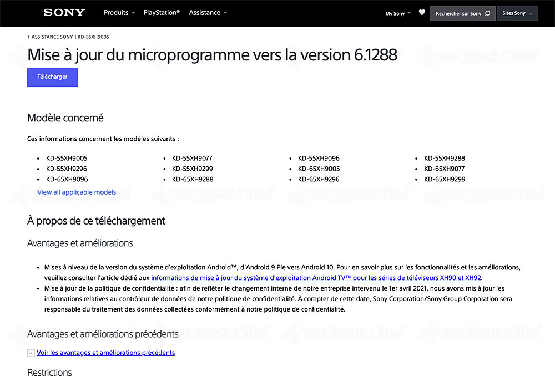Viewport: 555px width, 392px height.
Task: Click the back chevron in the breadcrumb
Action: click(28, 37)
